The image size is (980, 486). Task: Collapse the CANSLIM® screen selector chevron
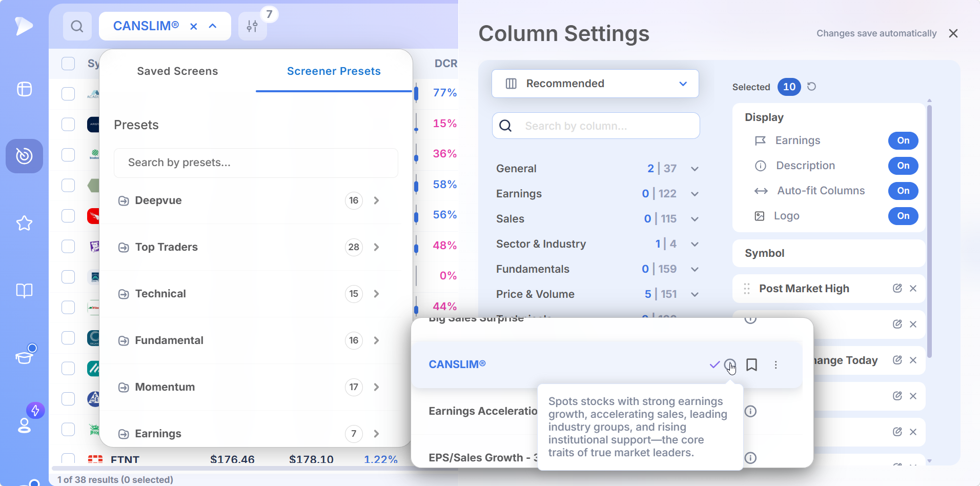pyautogui.click(x=213, y=26)
